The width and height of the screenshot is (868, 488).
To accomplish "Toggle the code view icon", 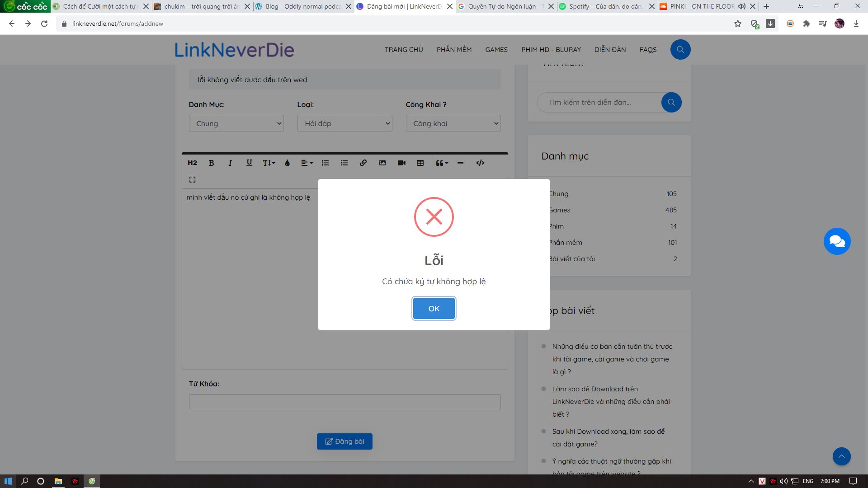I will tap(480, 163).
